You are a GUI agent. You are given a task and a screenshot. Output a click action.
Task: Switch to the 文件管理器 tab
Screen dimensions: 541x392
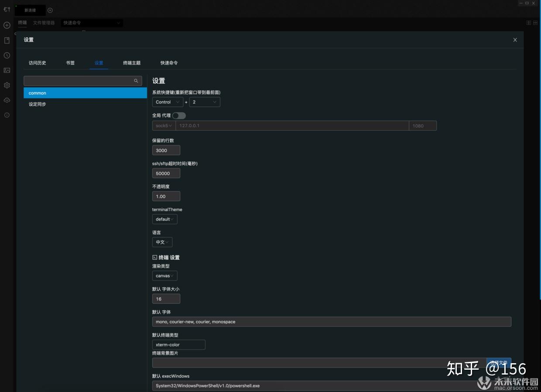[x=44, y=23]
